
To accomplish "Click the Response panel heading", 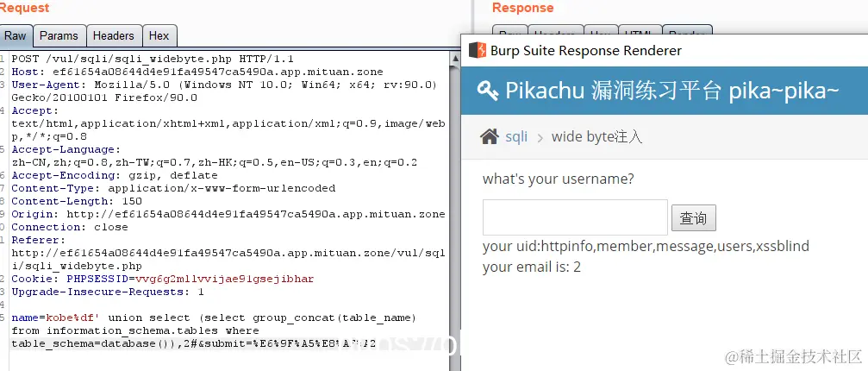I will pyautogui.click(x=522, y=8).
